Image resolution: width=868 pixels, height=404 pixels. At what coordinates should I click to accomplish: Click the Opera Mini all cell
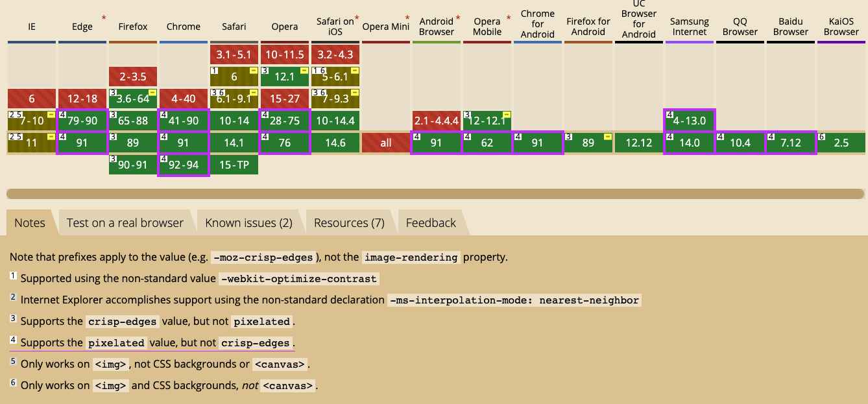tap(386, 143)
